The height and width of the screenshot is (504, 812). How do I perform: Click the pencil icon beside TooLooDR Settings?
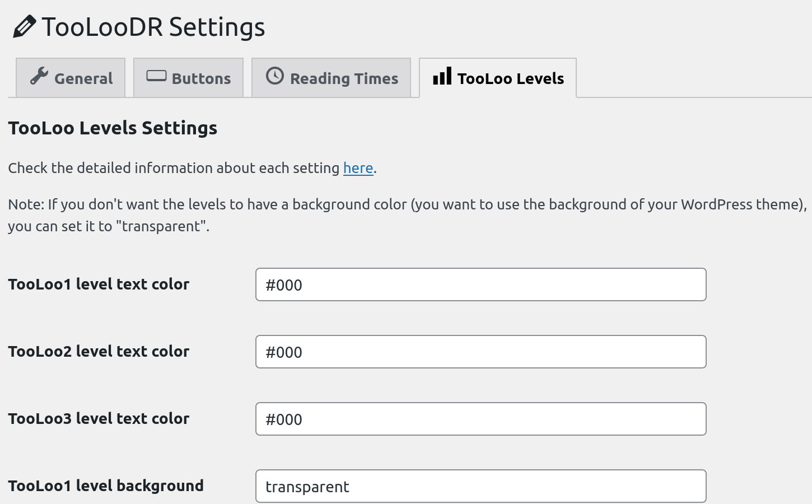(x=24, y=27)
